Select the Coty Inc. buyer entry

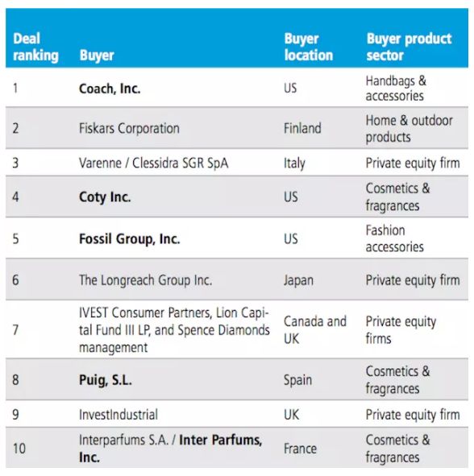[x=105, y=197]
